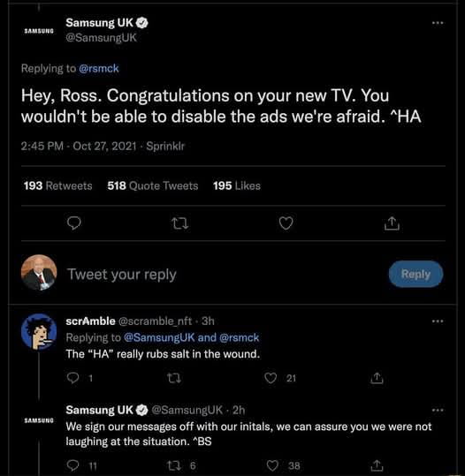Open comments on Samsung reply showing 11
This screenshot has width=465, height=476.
tap(73, 465)
